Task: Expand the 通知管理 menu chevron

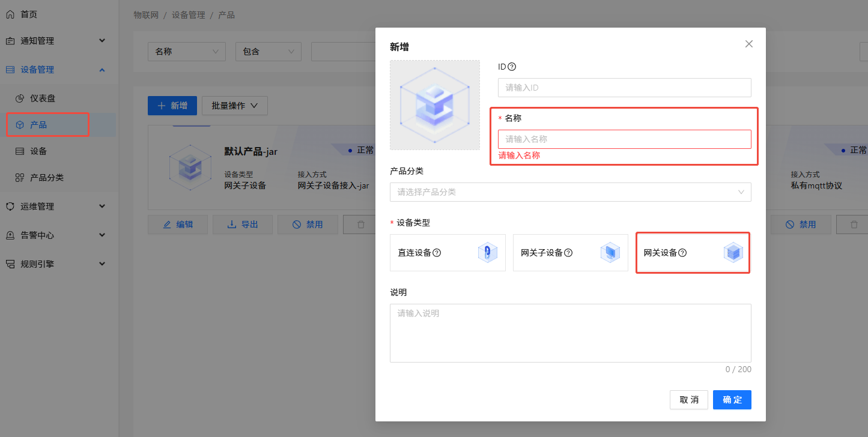Action: click(x=102, y=41)
